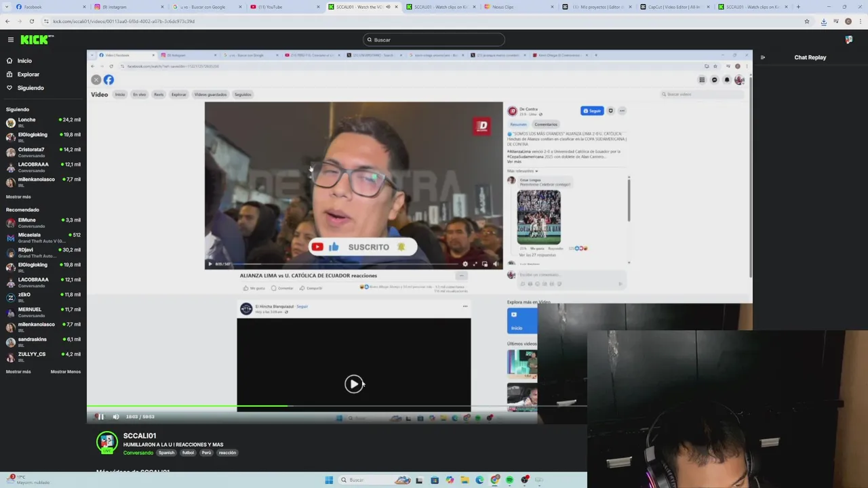This screenshot has width=868, height=488.
Task: Click Facebook Messenger icon in stream
Action: tap(714, 80)
